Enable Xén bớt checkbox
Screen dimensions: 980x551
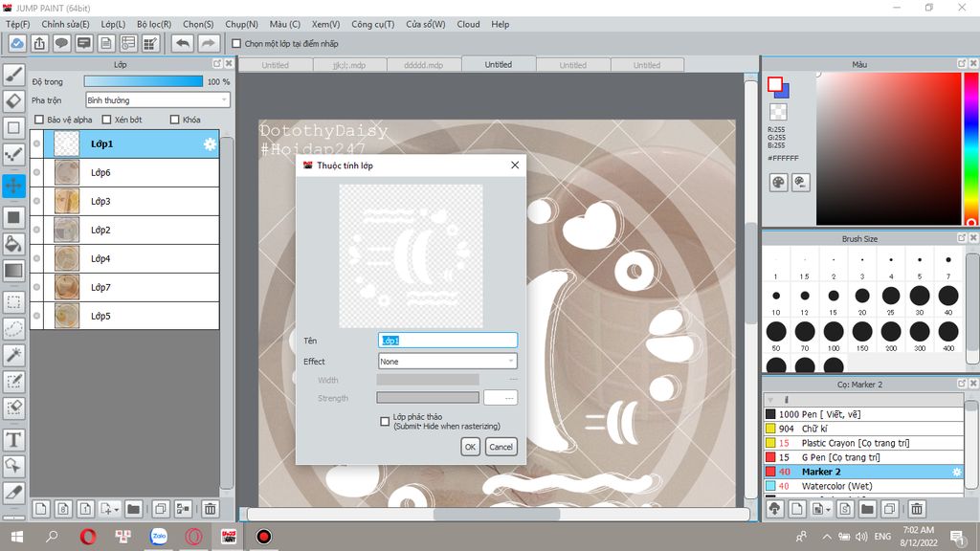click(x=106, y=120)
